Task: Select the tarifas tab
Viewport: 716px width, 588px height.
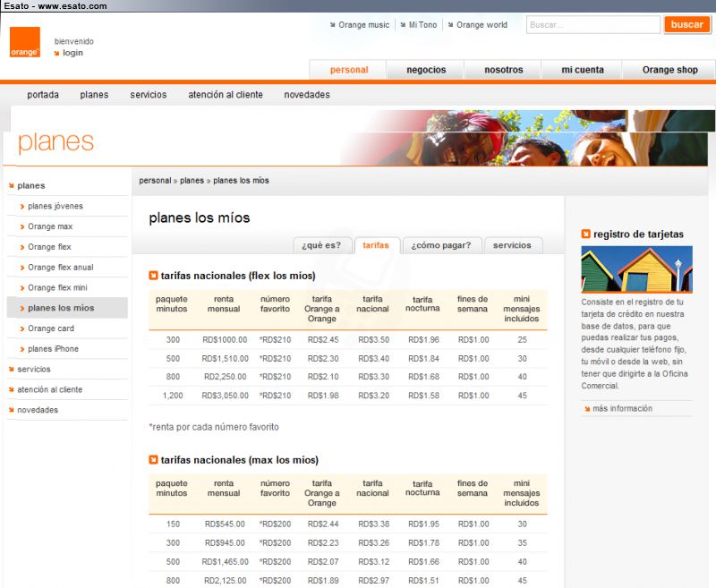Action: click(376, 245)
